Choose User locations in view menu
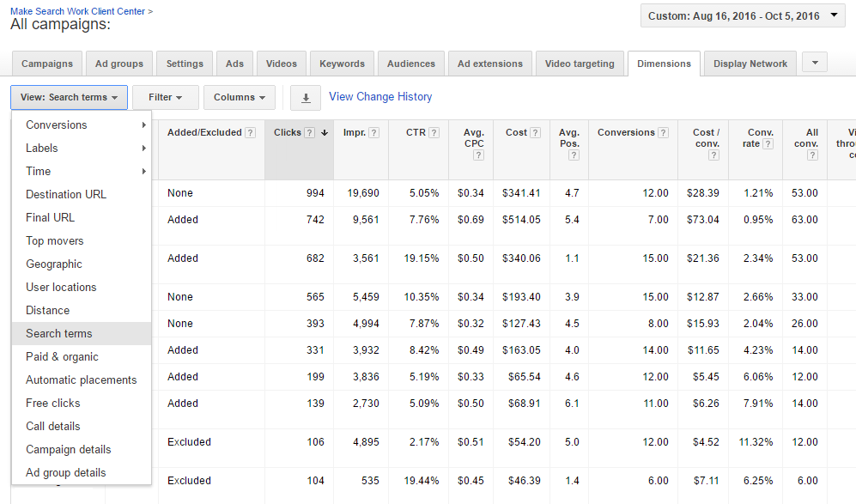Screen dimensions: 856x504 (x=82, y=288)
